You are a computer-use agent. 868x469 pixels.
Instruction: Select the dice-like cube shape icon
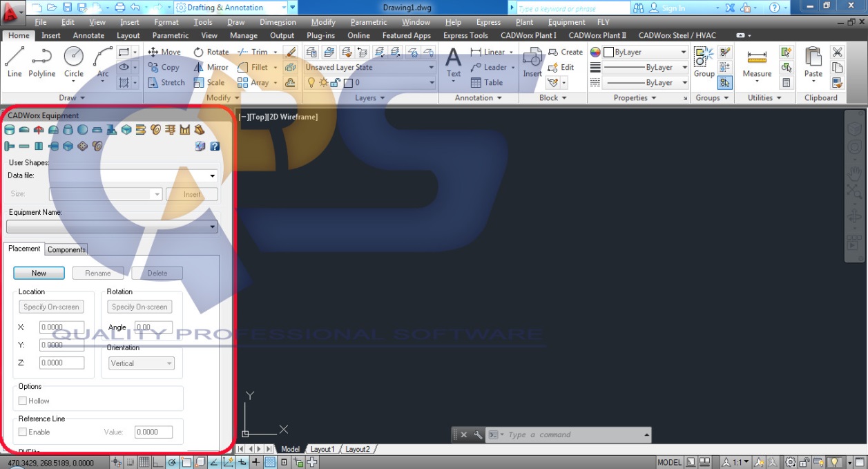pos(82,146)
